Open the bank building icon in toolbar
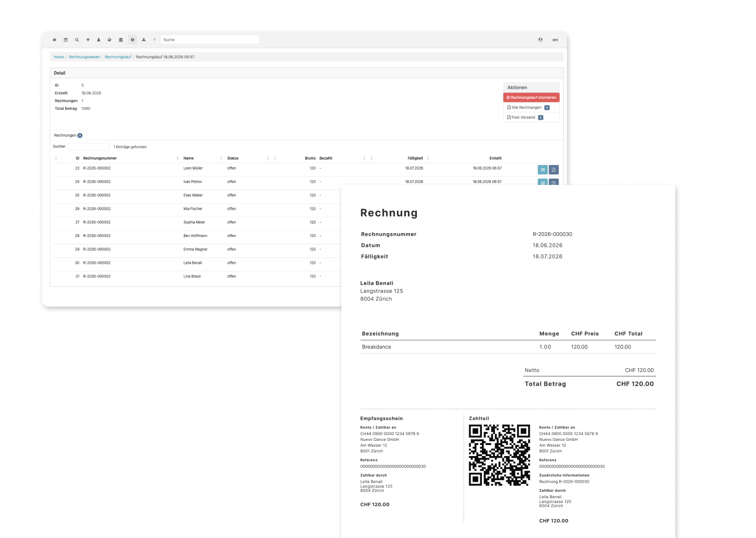This screenshot has height=538, width=756. [x=121, y=40]
